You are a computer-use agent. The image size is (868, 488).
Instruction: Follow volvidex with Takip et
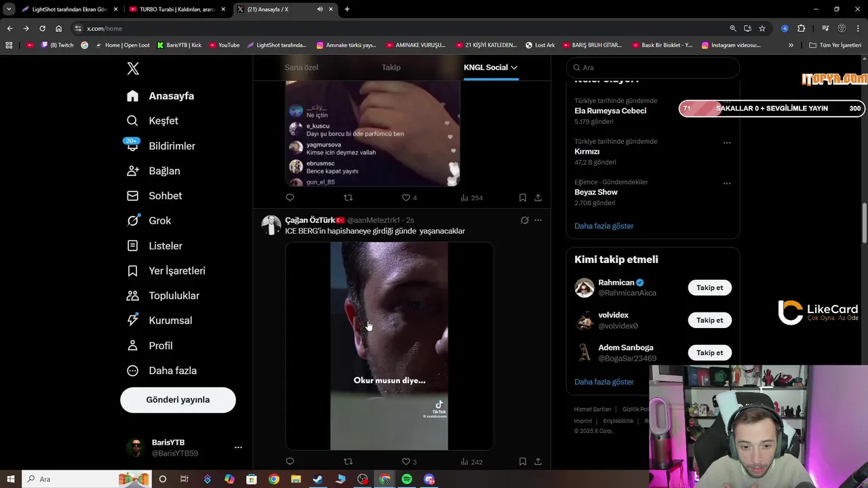(x=709, y=320)
